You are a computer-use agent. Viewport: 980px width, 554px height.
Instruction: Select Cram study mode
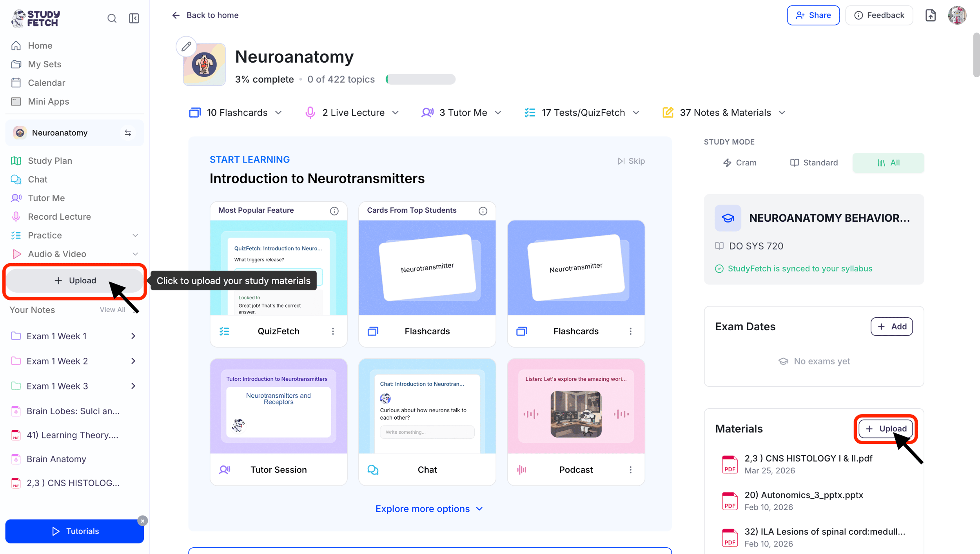pyautogui.click(x=740, y=163)
